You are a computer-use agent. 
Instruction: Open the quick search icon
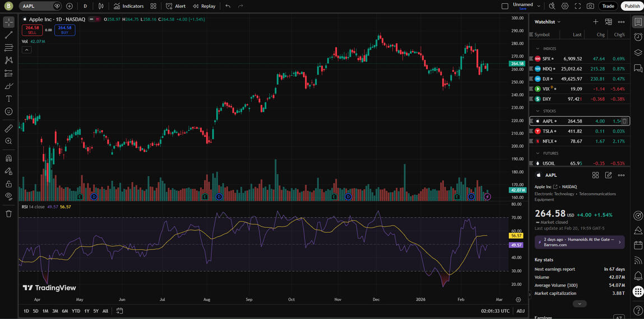pos(552,6)
